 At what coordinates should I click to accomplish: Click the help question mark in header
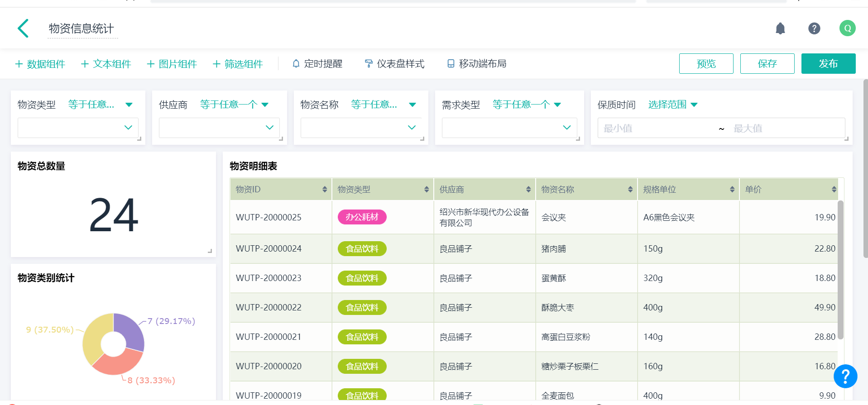[x=814, y=29]
